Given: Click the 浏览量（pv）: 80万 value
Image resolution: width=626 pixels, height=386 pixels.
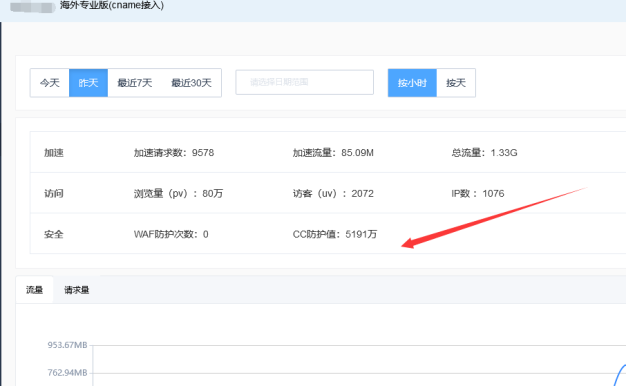Looking at the screenshot, I should click(178, 194).
